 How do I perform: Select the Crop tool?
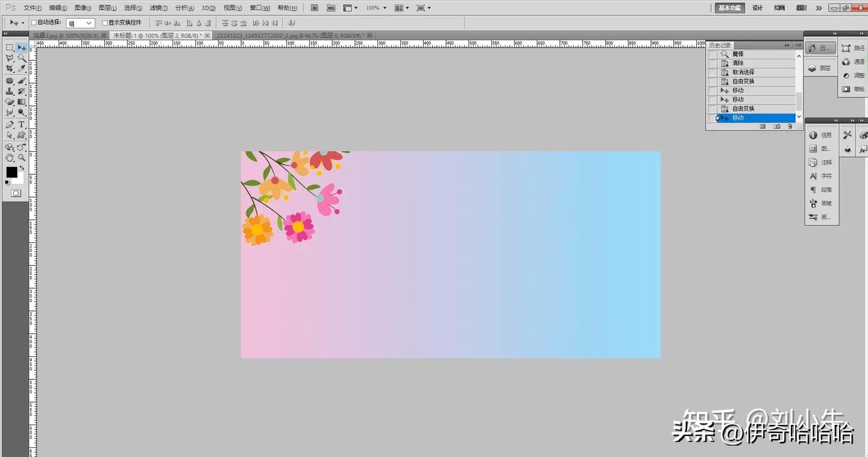click(x=10, y=69)
